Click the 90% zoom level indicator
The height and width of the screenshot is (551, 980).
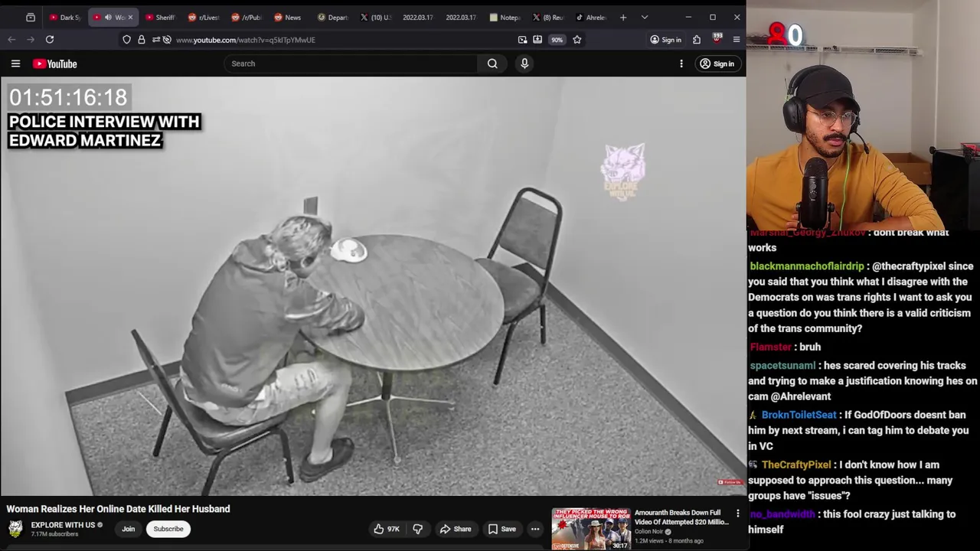click(557, 40)
